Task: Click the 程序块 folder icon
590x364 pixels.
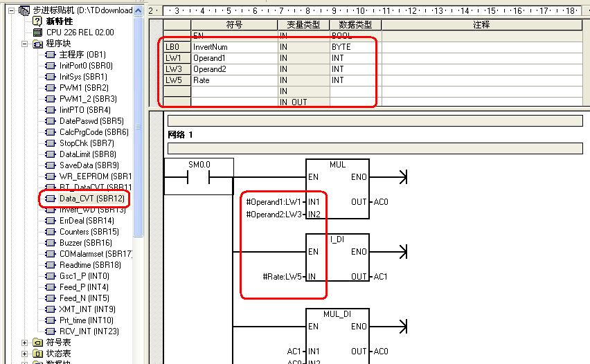Action: (38, 44)
